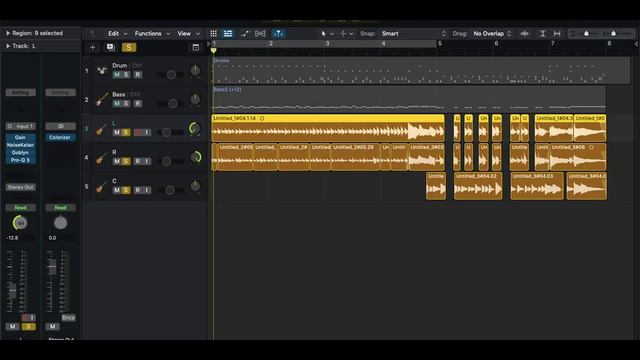Click the waveform zoom icon

pos(525,33)
